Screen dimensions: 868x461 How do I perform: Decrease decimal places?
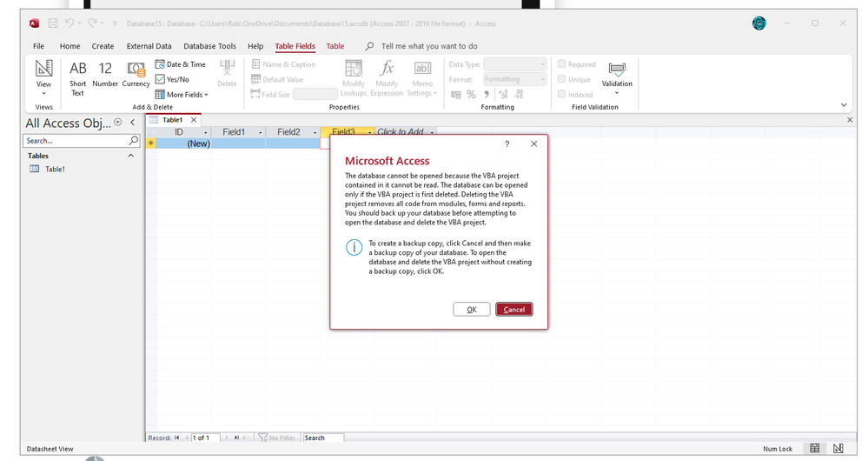pos(519,94)
